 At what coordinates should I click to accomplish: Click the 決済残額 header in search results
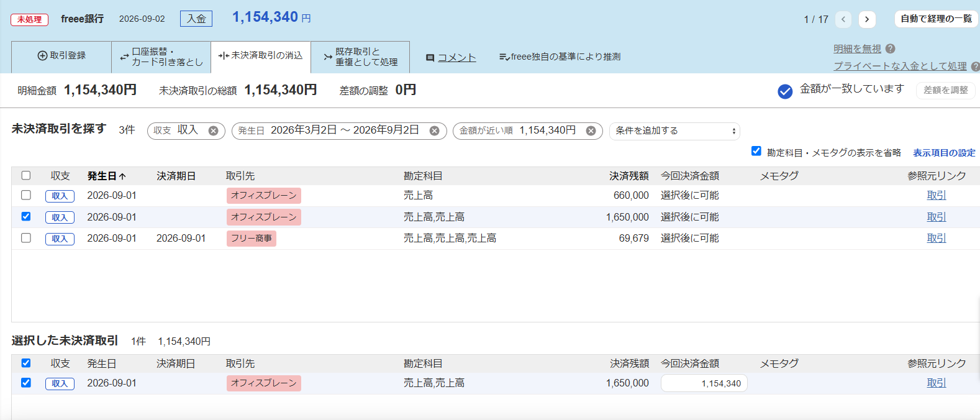click(629, 176)
